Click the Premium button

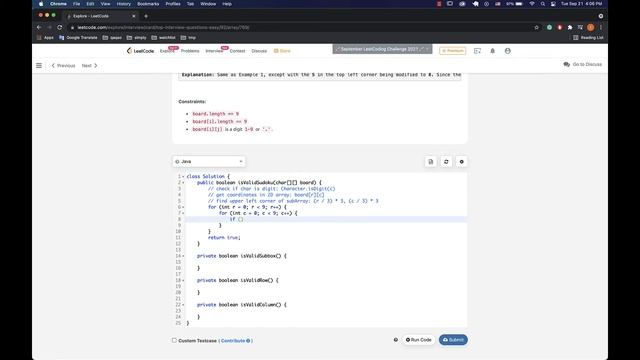tap(453, 51)
